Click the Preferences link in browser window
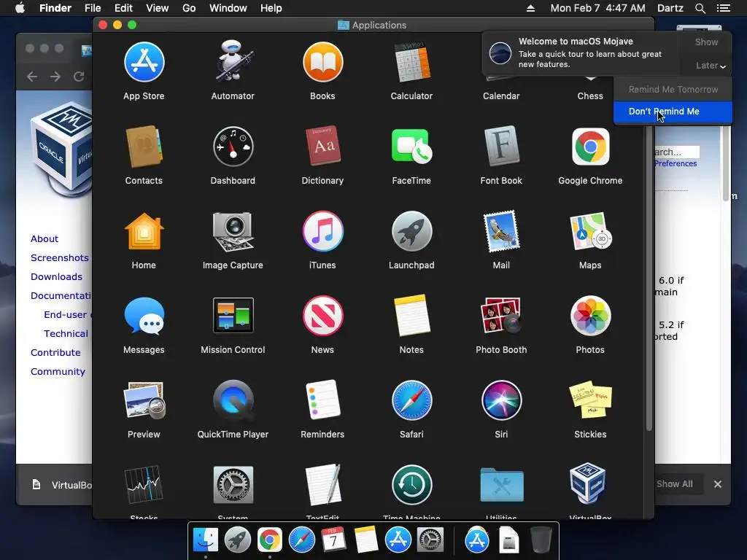 point(676,164)
